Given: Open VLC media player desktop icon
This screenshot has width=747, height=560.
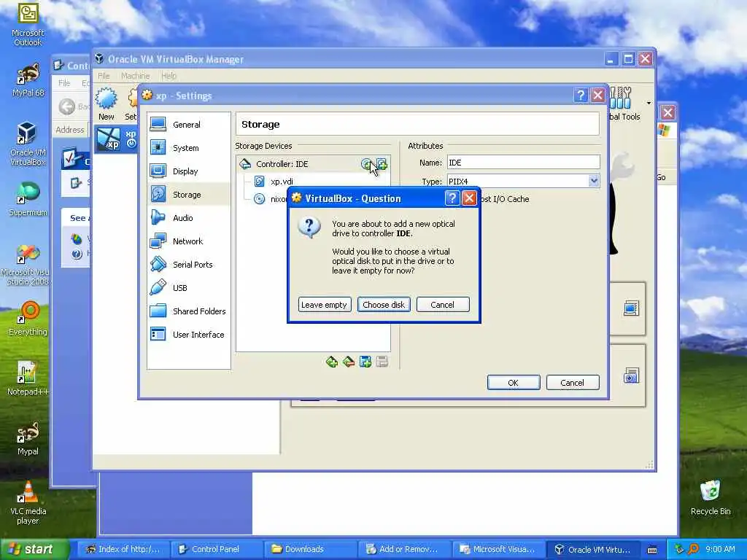Looking at the screenshot, I should click(x=28, y=503).
